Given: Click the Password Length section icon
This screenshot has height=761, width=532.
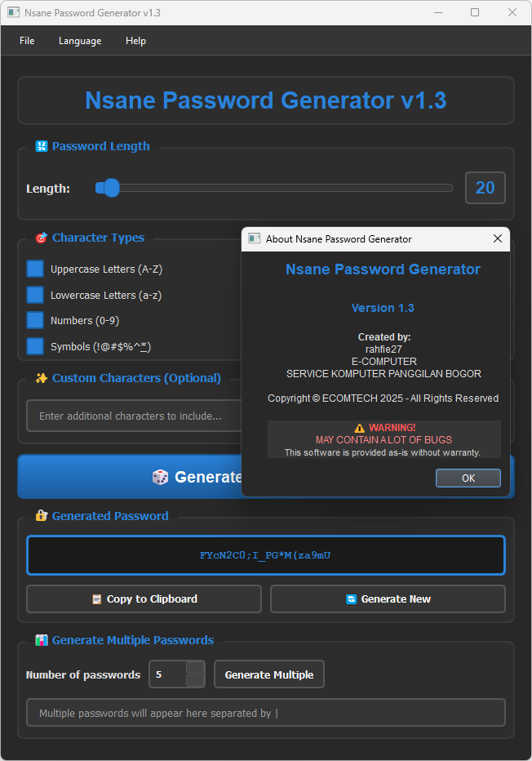Looking at the screenshot, I should click(42, 146).
